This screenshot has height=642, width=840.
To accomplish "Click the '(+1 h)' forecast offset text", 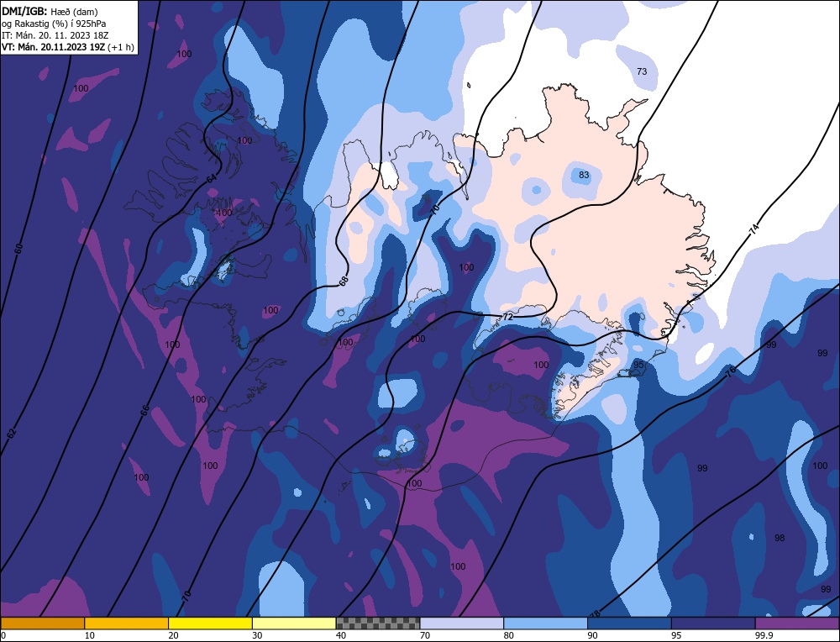I will click(120, 47).
